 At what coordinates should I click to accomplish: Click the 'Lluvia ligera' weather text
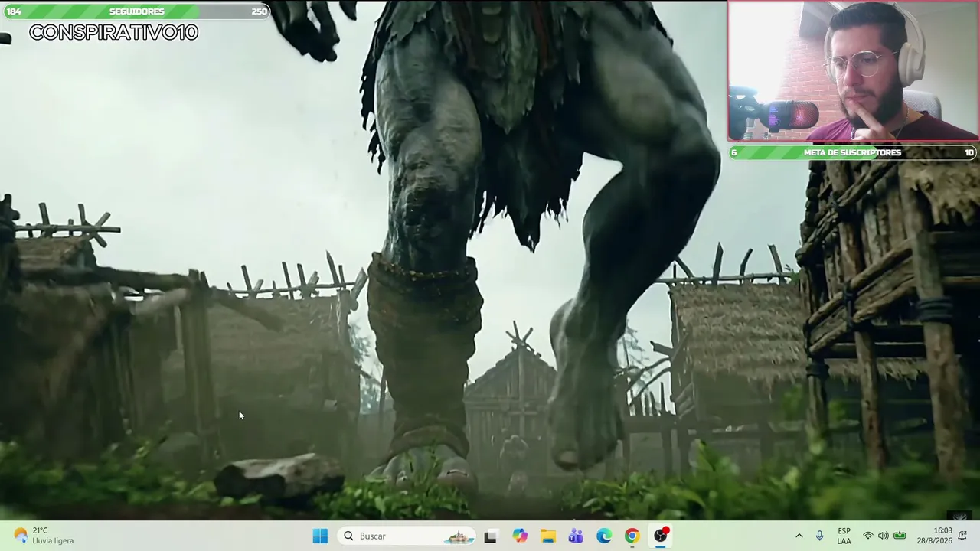(53, 541)
